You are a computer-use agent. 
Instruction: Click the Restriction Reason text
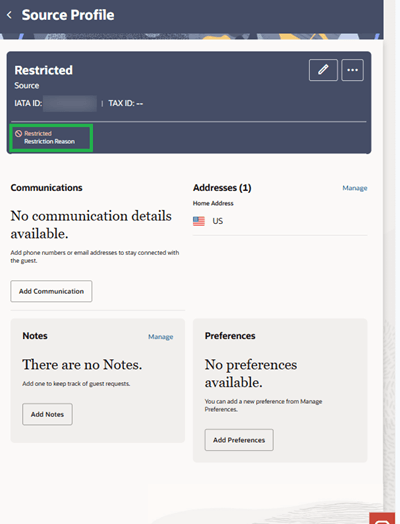49,141
